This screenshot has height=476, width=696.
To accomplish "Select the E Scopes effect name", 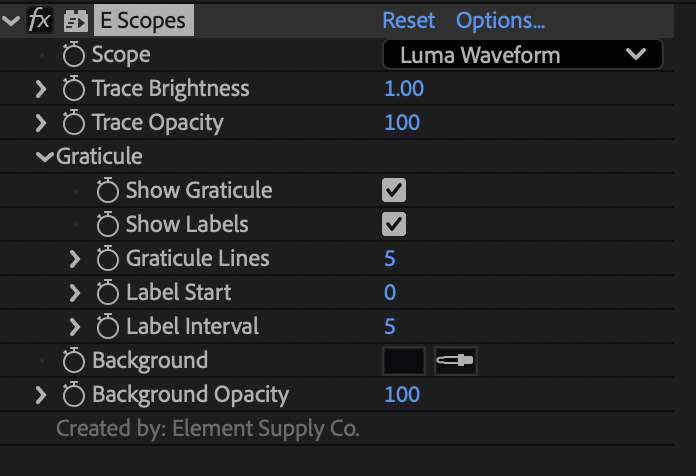I will point(143,20).
